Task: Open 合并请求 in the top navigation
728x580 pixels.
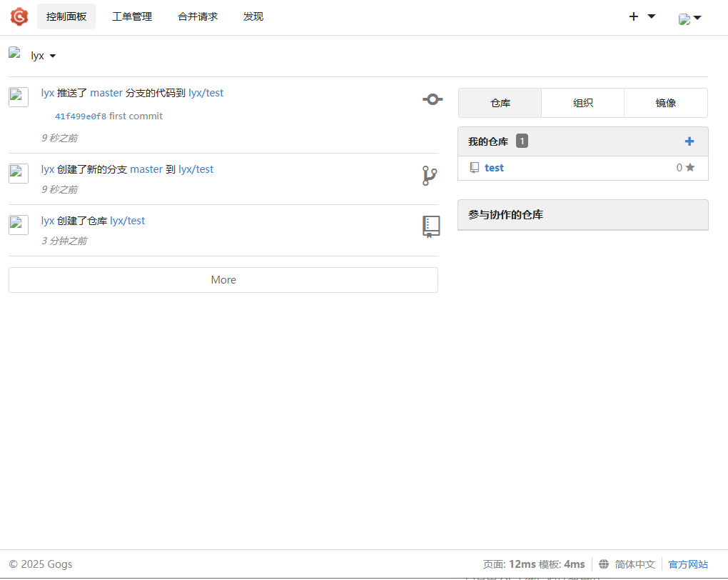Action: pyautogui.click(x=198, y=16)
